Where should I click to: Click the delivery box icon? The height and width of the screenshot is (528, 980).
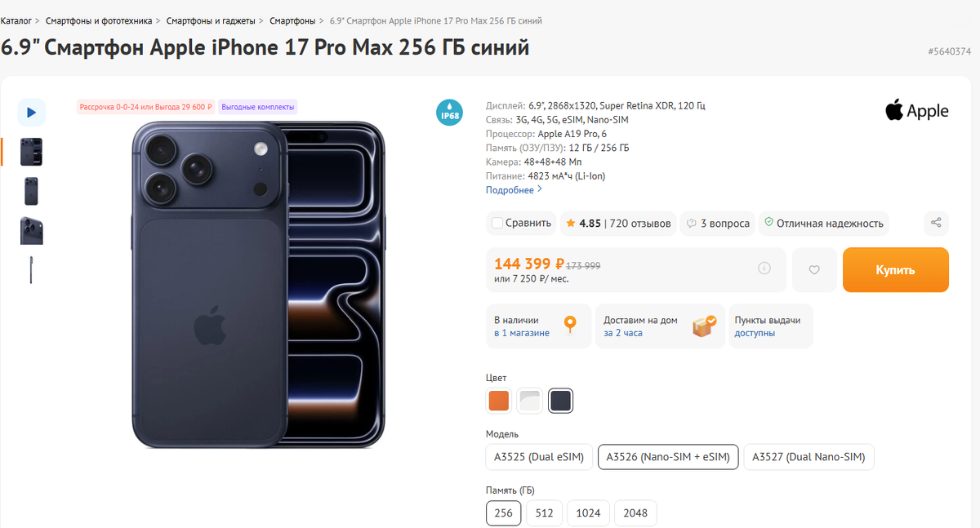point(703,325)
